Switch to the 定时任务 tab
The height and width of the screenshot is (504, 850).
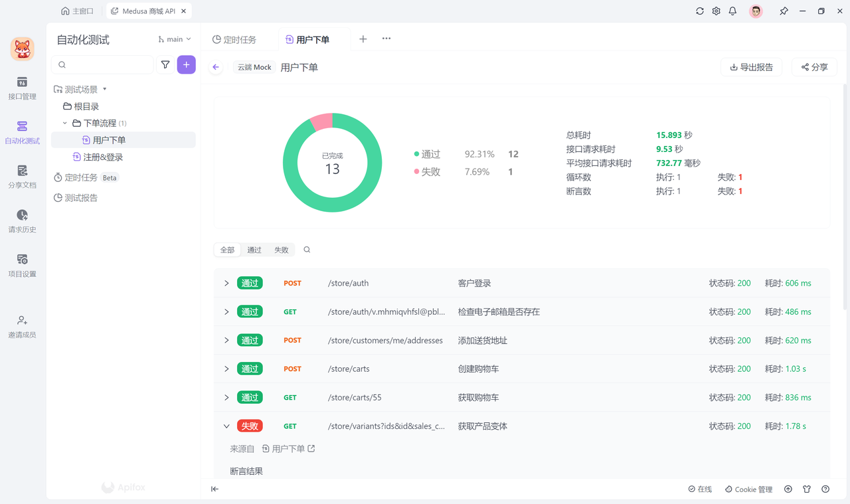234,40
